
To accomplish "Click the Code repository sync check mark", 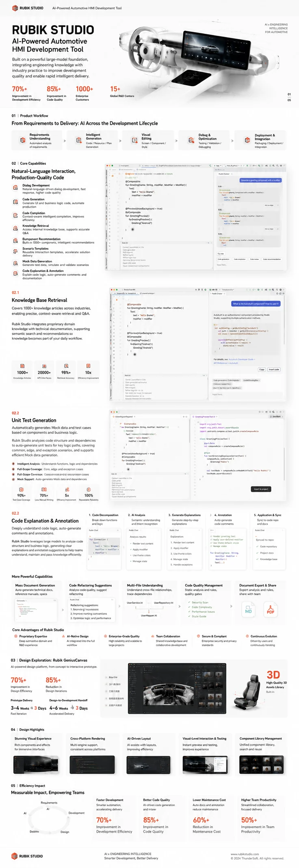I will 257,546.
